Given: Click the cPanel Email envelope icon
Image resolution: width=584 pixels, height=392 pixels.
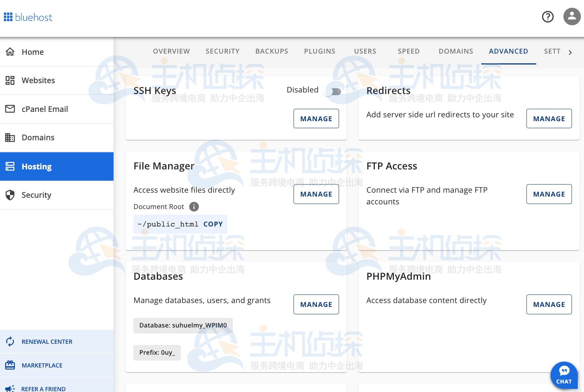Looking at the screenshot, I should (10, 109).
